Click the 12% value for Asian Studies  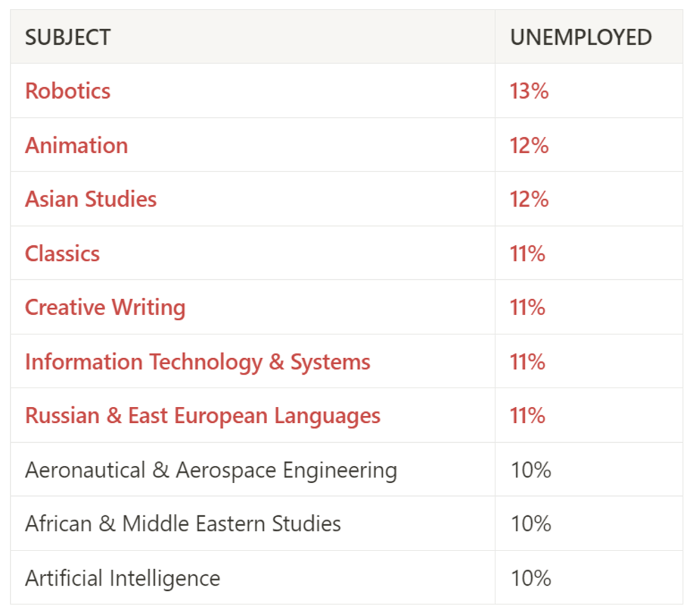tap(529, 199)
